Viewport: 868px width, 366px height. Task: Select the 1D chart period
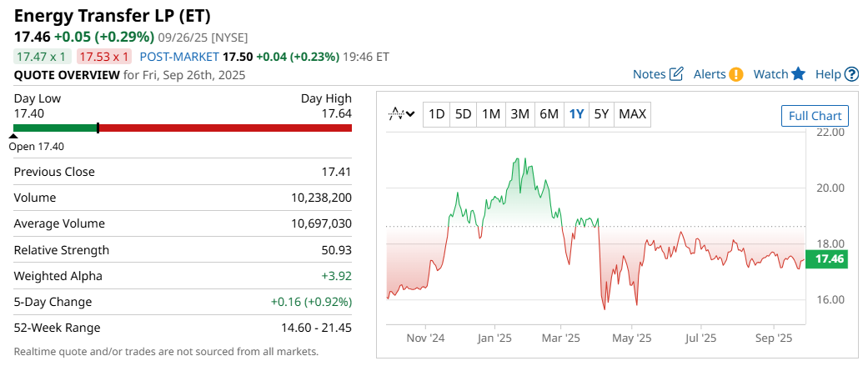[x=436, y=114]
